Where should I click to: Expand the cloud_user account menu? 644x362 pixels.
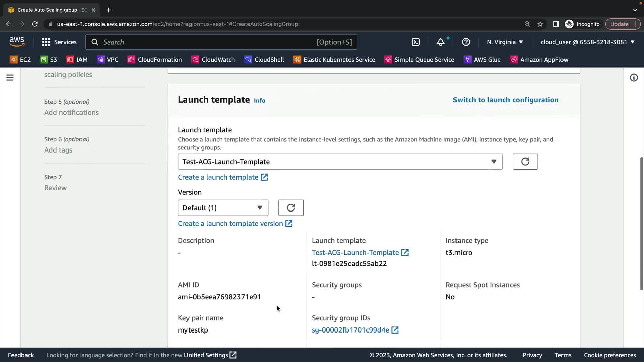(587, 42)
